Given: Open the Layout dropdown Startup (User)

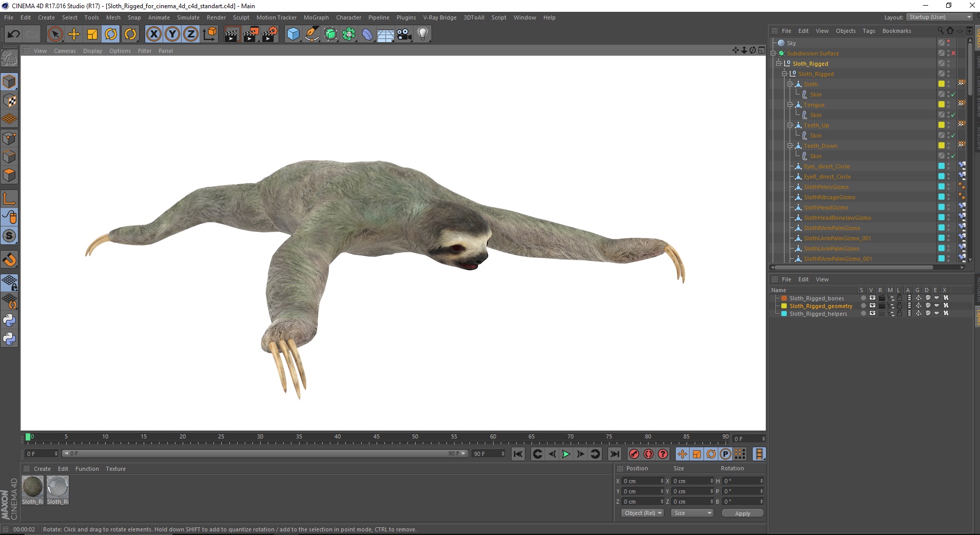Looking at the screenshot, I should (939, 17).
